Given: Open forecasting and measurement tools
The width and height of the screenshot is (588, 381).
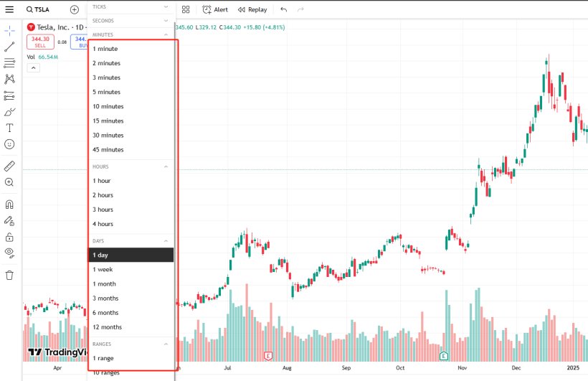Looking at the screenshot, I should 9,95.
